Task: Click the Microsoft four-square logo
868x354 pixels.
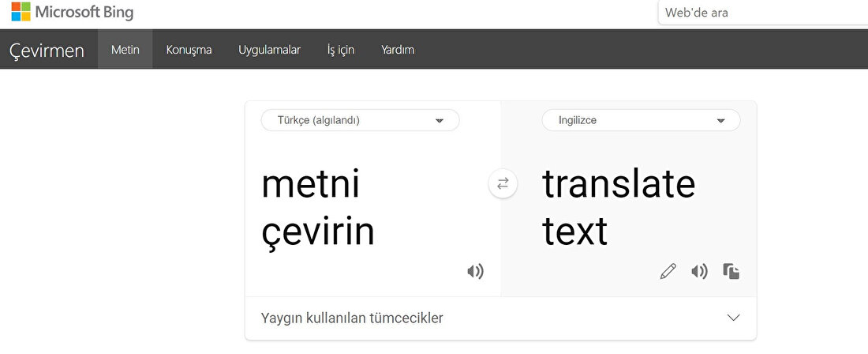Action: pyautogui.click(x=21, y=12)
